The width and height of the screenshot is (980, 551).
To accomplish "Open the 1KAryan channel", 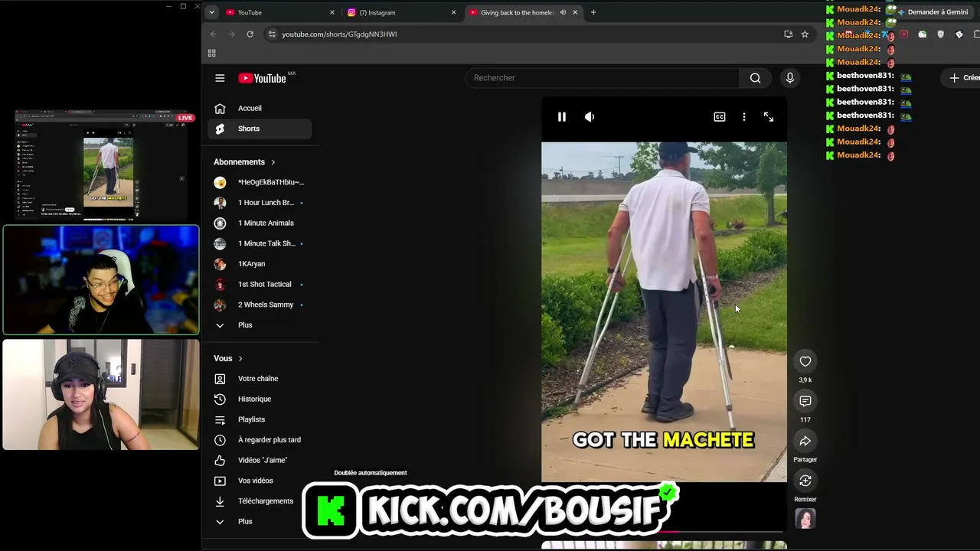I will 260,264.
